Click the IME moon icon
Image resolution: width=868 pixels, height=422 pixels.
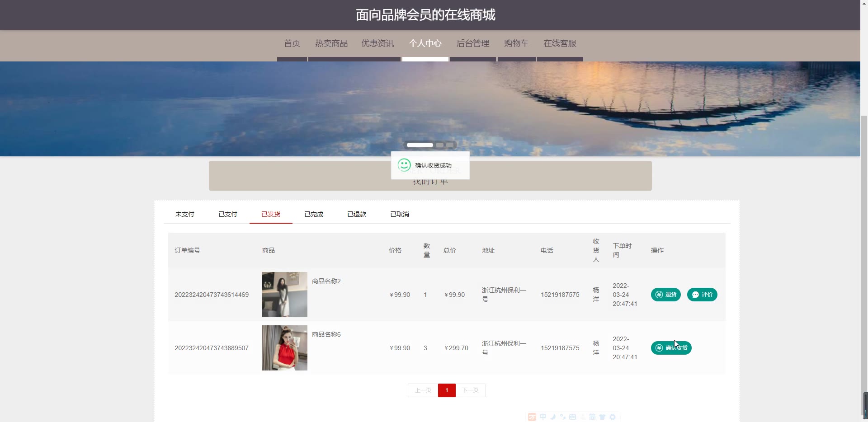pos(553,417)
